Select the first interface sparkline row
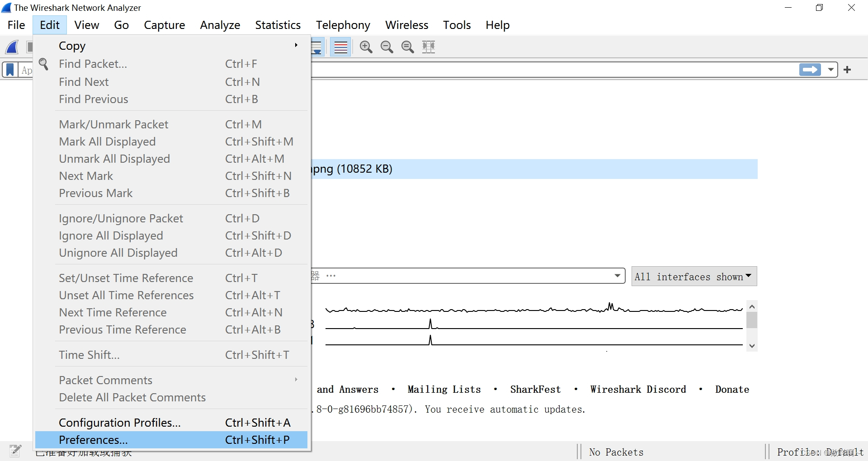Image resolution: width=868 pixels, height=461 pixels. coord(534,309)
